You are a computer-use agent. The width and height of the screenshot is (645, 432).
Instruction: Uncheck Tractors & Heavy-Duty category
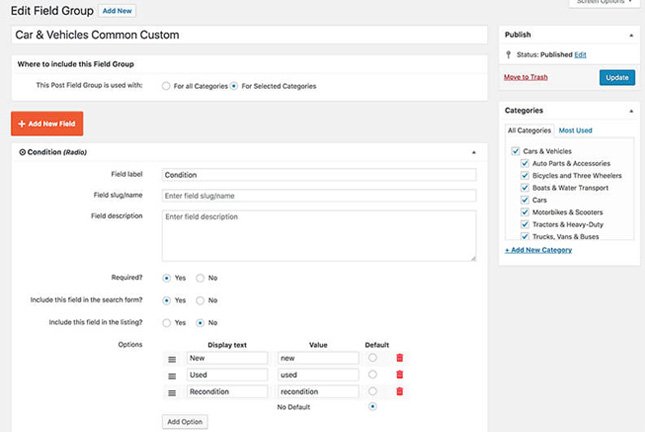pyautogui.click(x=524, y=224)
